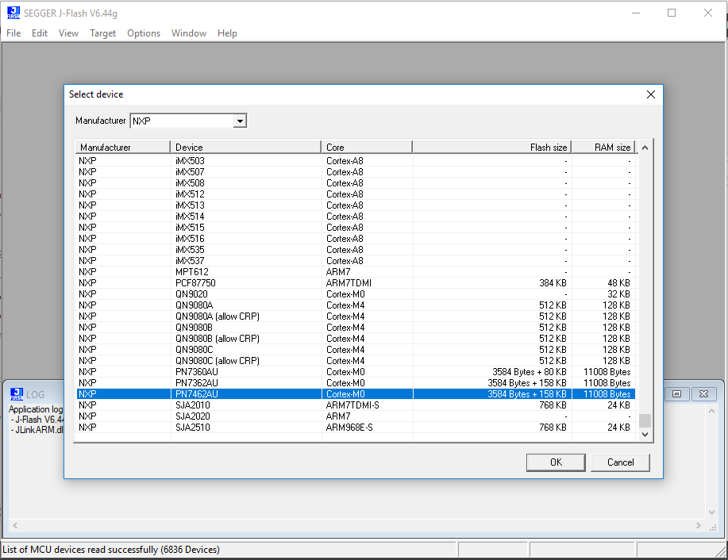
Task: Cancel the Select device dialog
Action: (620, 462)
